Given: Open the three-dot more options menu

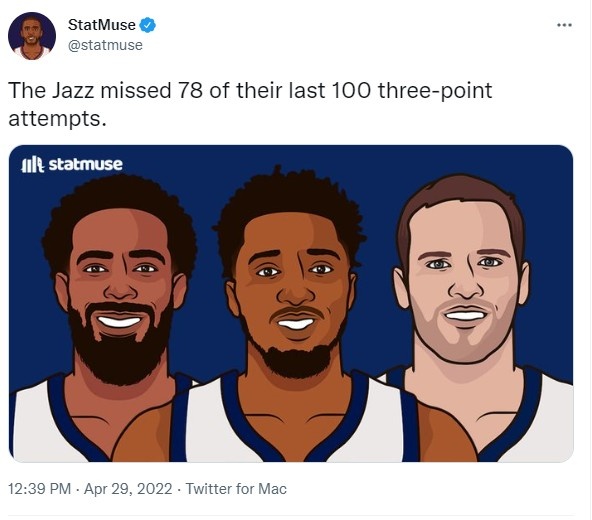Looking at the screenshot, I should coord(564,25).
